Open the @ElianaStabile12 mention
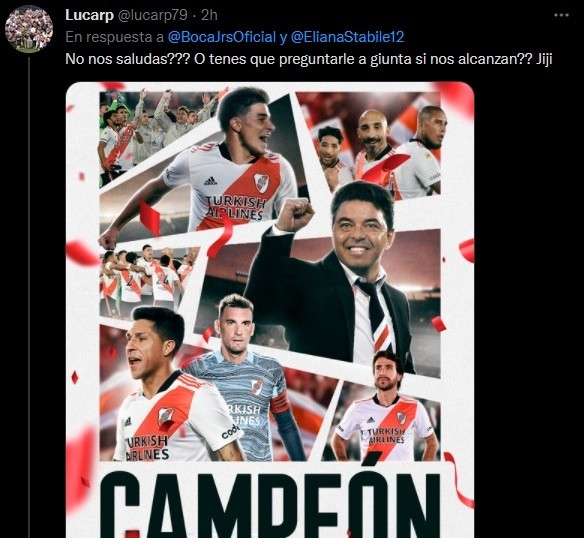The image size is (584, 538). [x=347, y=37]
